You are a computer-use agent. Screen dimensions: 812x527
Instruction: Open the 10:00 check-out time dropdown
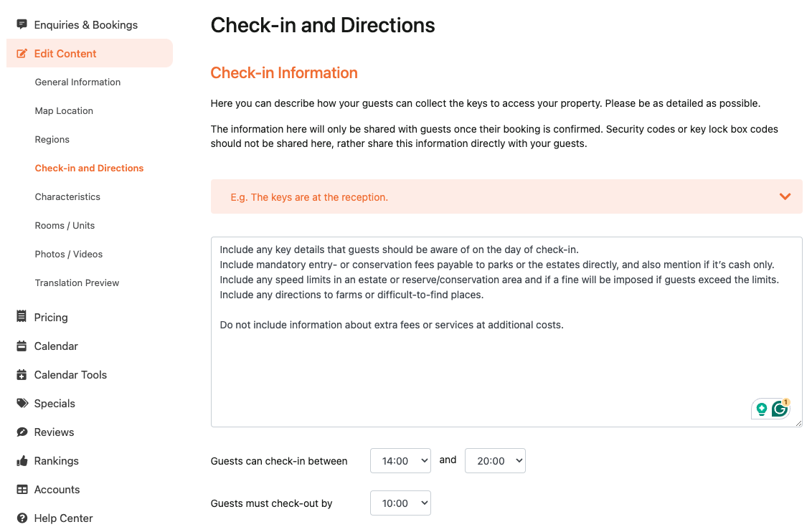pyautogui.click(x=400, y=503)
